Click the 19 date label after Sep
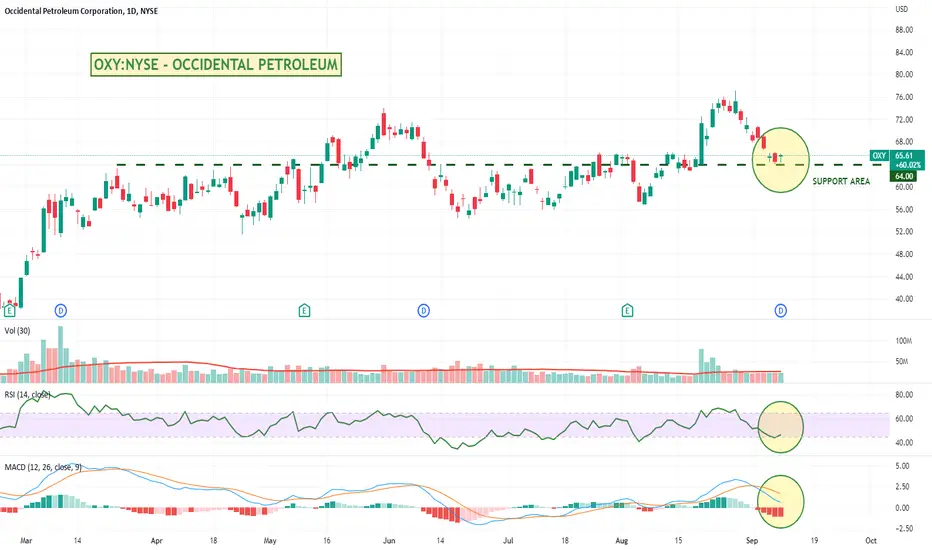The image size is (932, 550). (x=814, y=540)
